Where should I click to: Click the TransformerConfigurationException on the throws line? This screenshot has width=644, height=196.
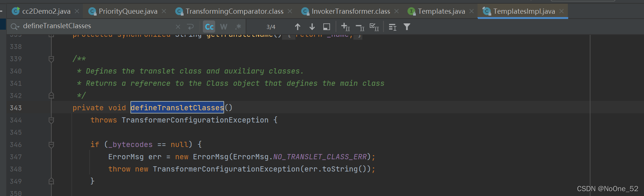click(x=195, y=120)
